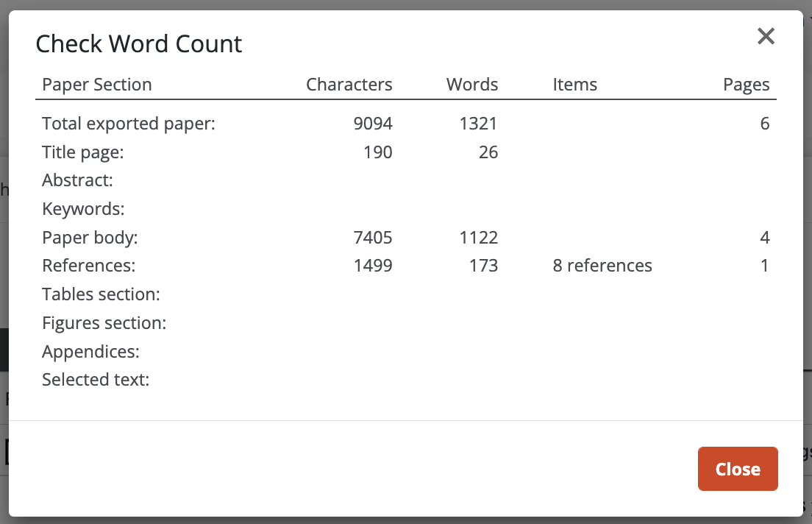
Task: Click the Total exported paper row label
Action: tap(129, 124)
